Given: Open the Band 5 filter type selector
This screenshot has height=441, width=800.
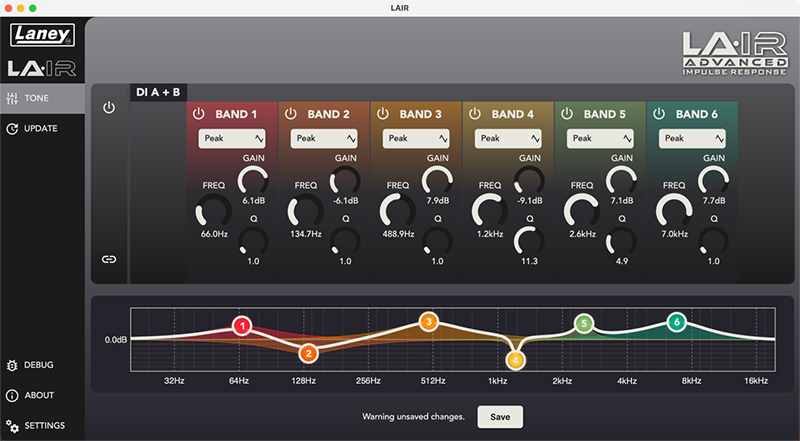Looking at the screenshot, I should [600, 139].
